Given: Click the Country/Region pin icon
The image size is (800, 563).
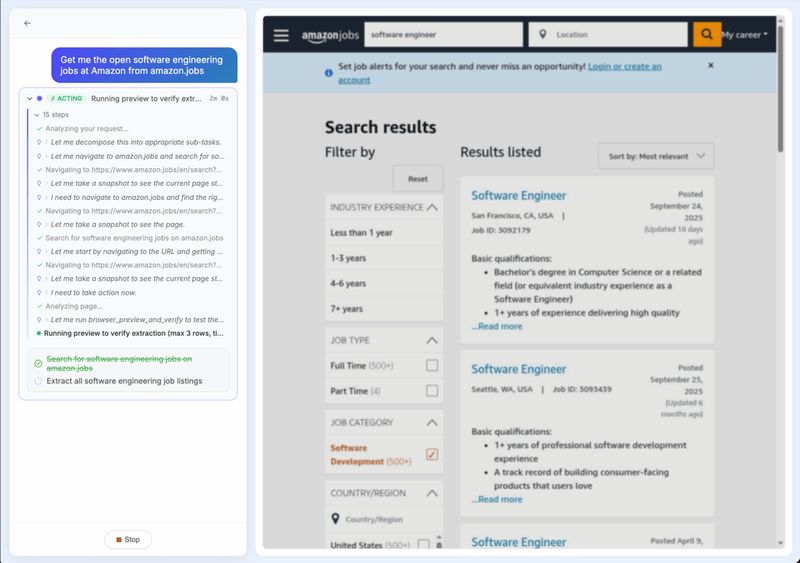Looking at the screenshot, I should (335, 519).
